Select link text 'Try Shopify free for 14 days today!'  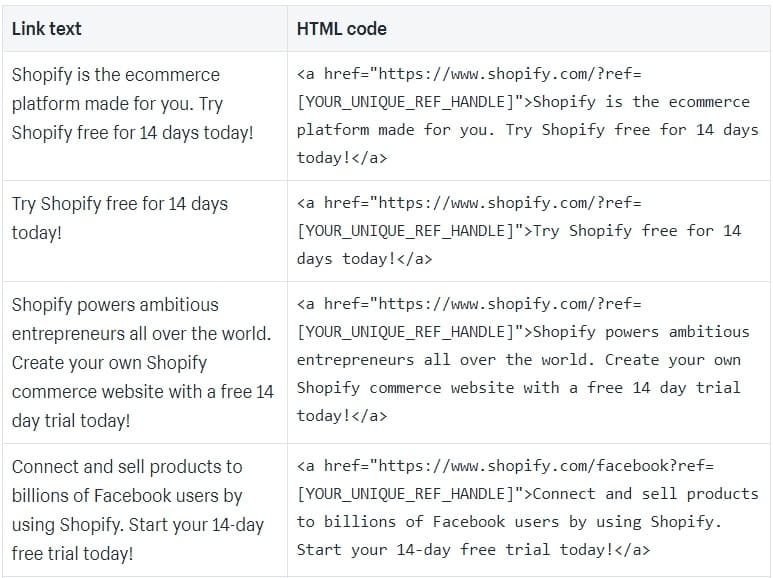[120, 218]
